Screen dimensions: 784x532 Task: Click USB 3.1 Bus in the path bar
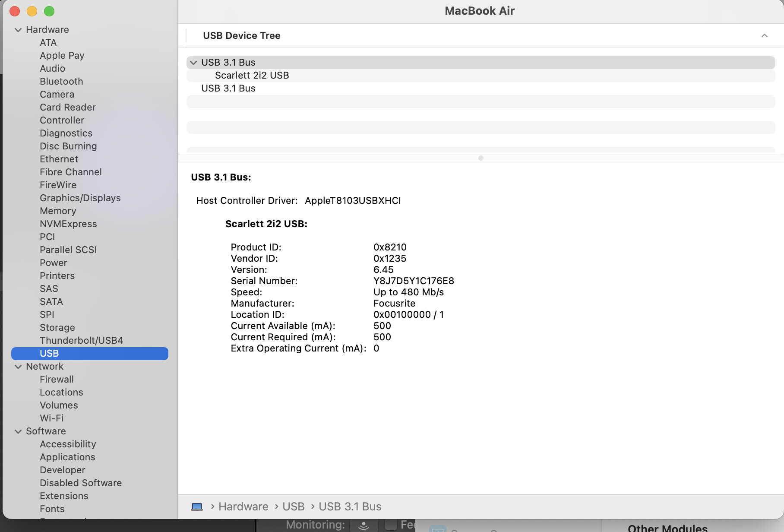tap(350, 507)
